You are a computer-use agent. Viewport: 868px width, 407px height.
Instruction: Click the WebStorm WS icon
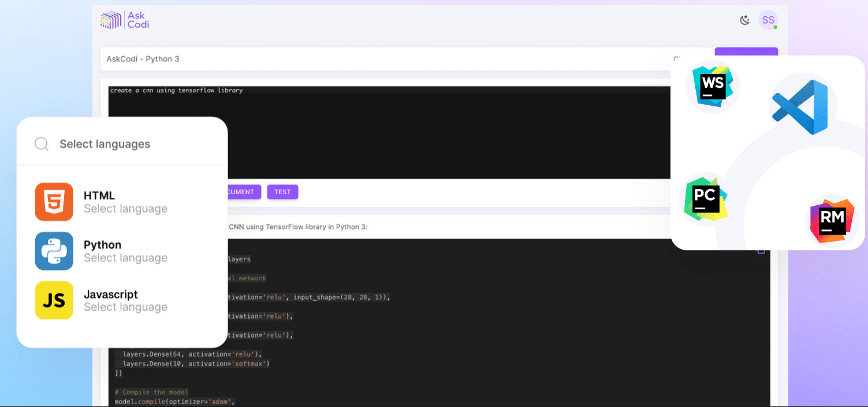point(713,87)
